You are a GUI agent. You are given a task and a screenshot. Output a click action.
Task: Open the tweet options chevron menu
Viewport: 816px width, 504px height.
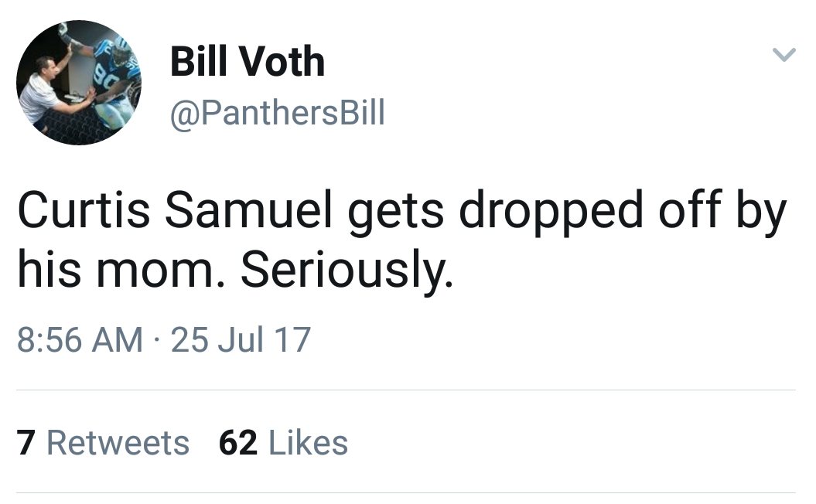(784, 55)
